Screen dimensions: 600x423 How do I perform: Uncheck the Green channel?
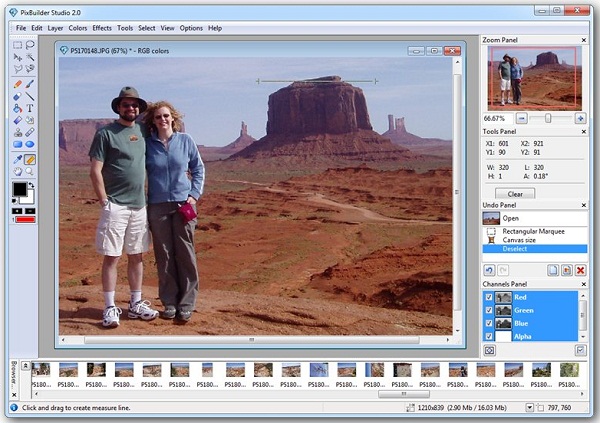(x=489, y=310)
